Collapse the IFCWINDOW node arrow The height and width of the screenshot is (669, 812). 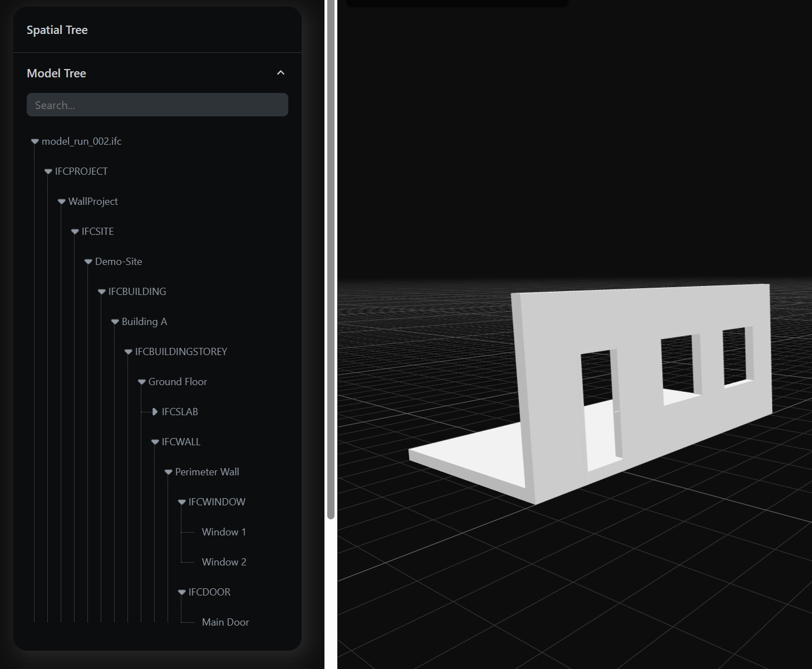[x=182, y=502]
